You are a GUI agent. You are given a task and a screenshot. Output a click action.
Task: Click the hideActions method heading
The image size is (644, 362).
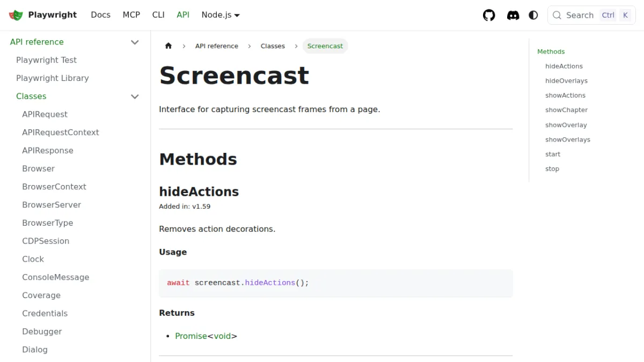(x=199, y=191)
